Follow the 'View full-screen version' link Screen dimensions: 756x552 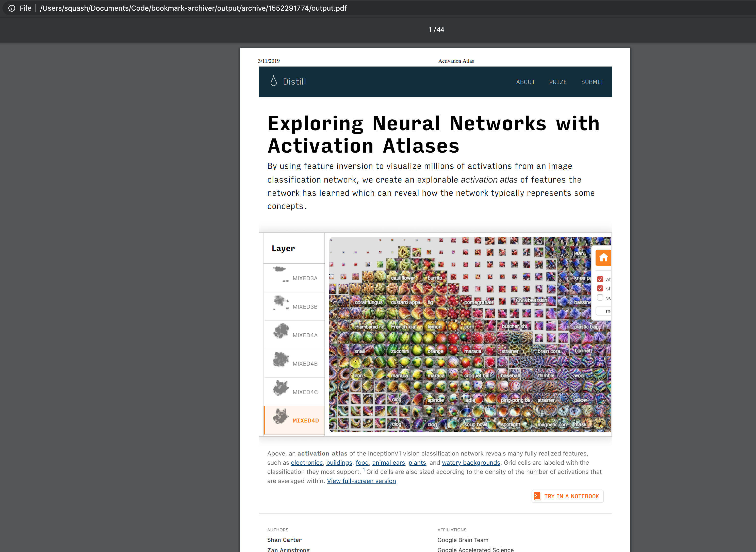[x=361, y=481]
